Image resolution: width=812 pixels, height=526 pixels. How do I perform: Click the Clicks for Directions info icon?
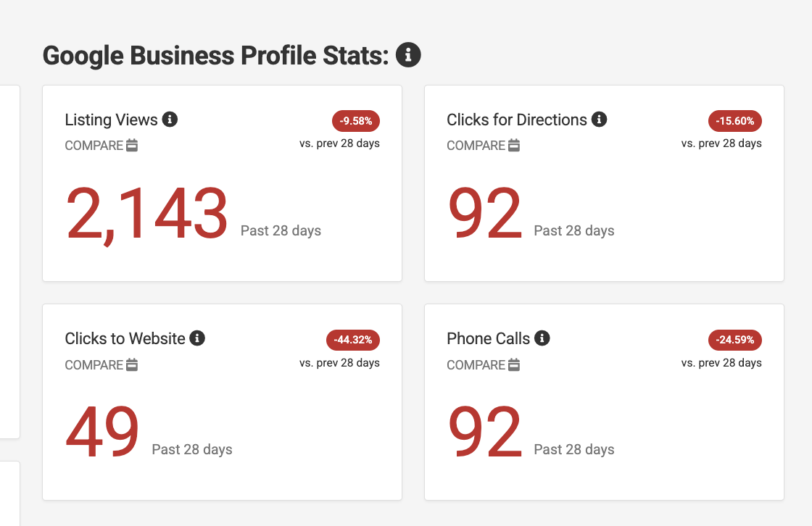599,120
